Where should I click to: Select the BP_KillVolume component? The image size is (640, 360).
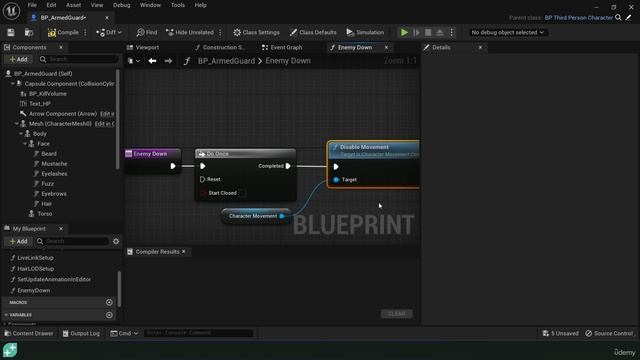tap(47, 93)
